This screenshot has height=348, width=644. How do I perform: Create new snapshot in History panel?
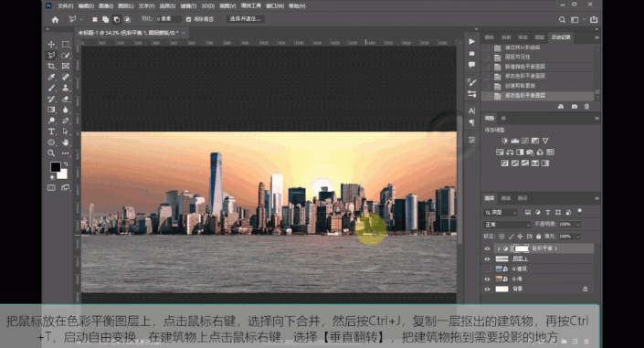point(575,107)
